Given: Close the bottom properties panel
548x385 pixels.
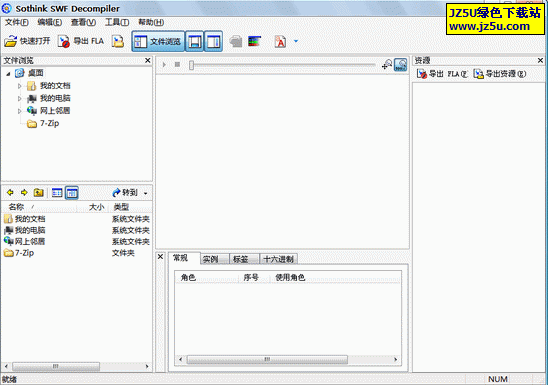Looking at the screenshot, I should point(160,257).
